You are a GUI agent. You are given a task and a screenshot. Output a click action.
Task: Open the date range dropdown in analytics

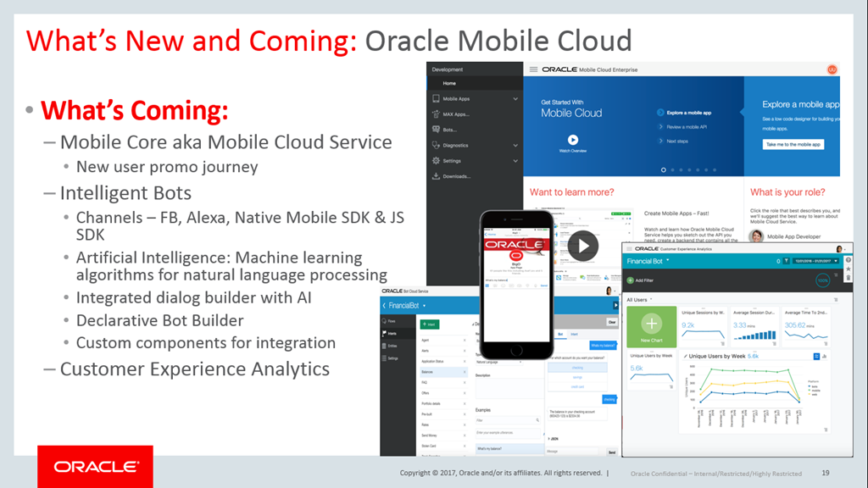[x=815, y=262]
